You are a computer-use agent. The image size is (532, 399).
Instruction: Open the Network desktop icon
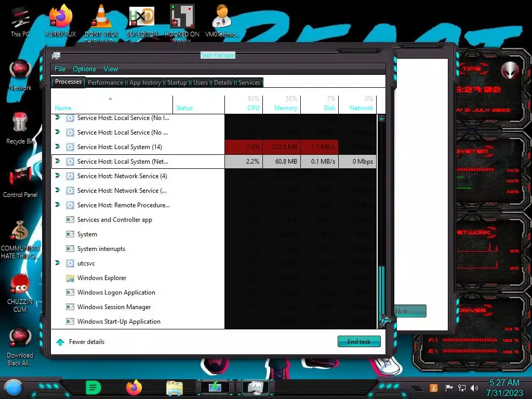20,75
